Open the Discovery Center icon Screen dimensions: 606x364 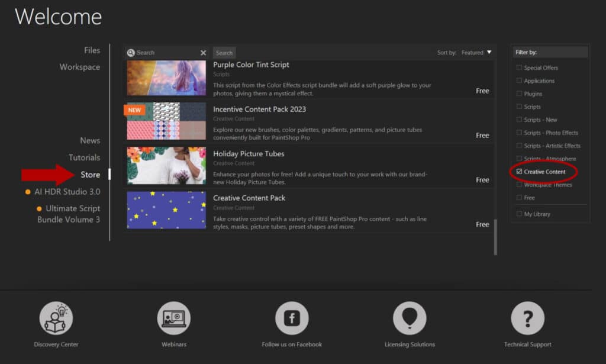click(56, 318)
